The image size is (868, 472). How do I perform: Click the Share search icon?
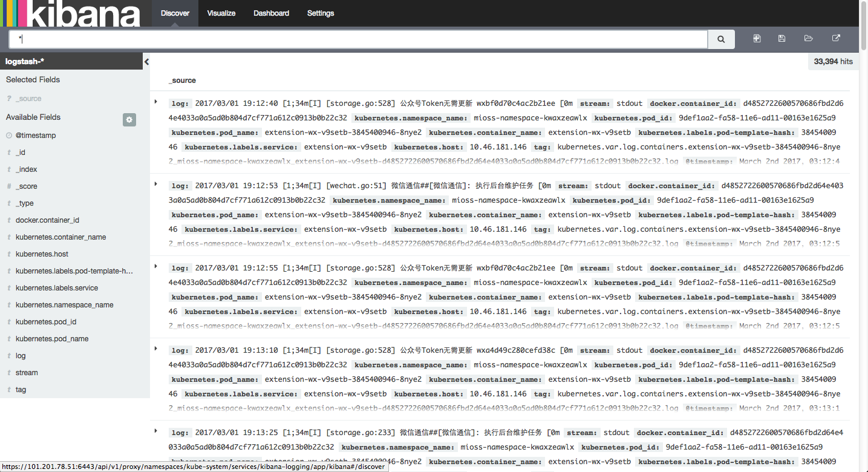coord(836,39)
